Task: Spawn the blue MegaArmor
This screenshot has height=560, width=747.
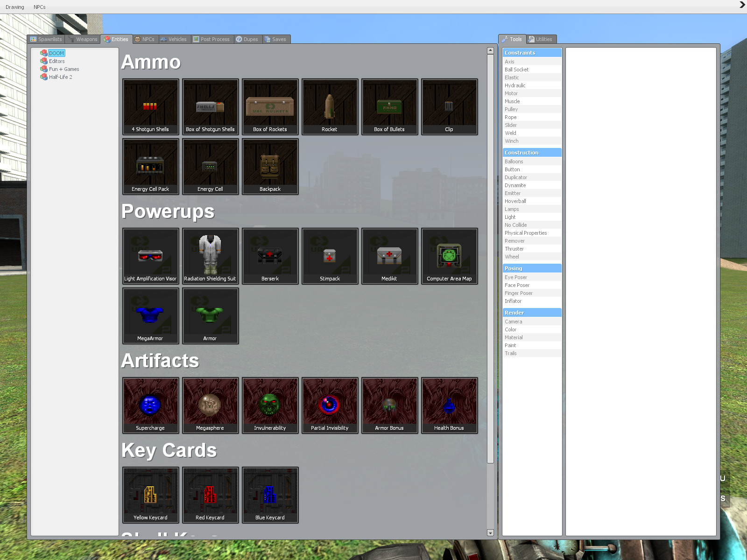Action: [150, 316]
